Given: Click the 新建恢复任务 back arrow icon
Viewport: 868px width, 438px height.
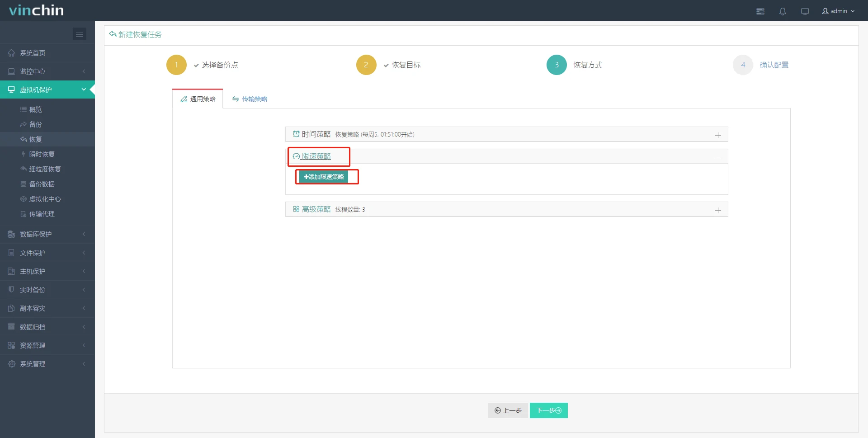Looking at the screenshot, I should coord(113,34).
